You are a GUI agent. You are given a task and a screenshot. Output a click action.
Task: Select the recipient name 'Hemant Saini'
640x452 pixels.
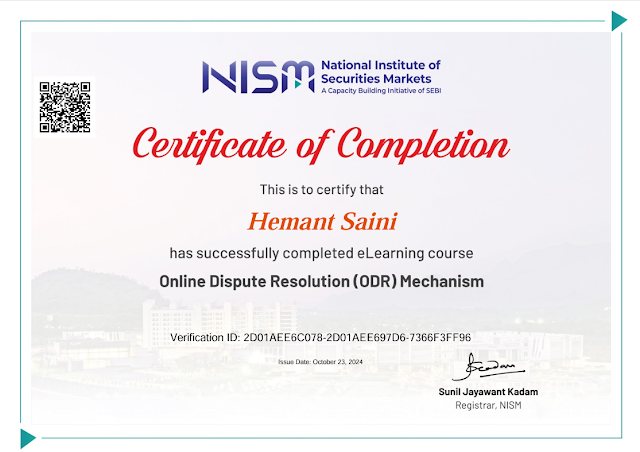(322, 221)
